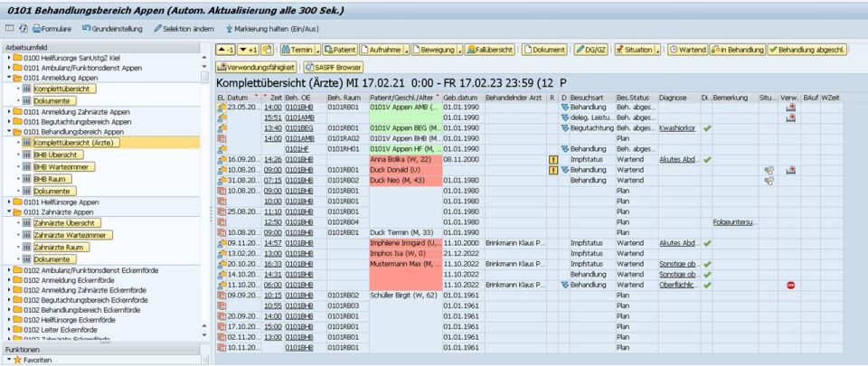868x366 pixels.
Task: Click Behandlung abgeschl. checkmark button
Action: pyautogui.click(x=807, y=49)
